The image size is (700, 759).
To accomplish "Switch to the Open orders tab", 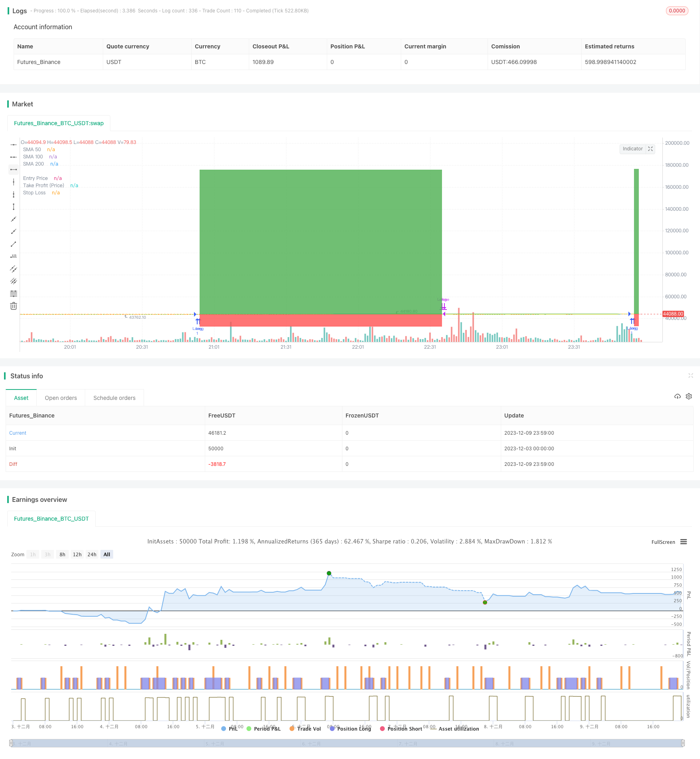I will (61, 398).
